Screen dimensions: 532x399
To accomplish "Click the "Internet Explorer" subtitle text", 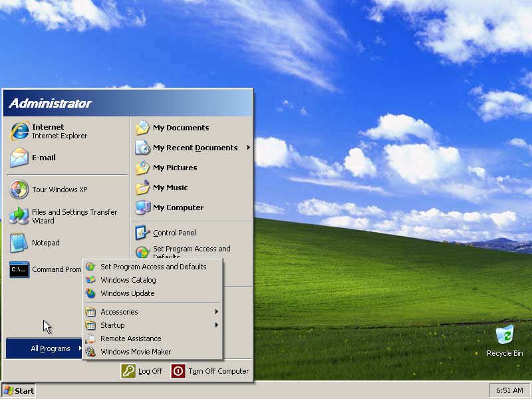I will tap(59, 136).
